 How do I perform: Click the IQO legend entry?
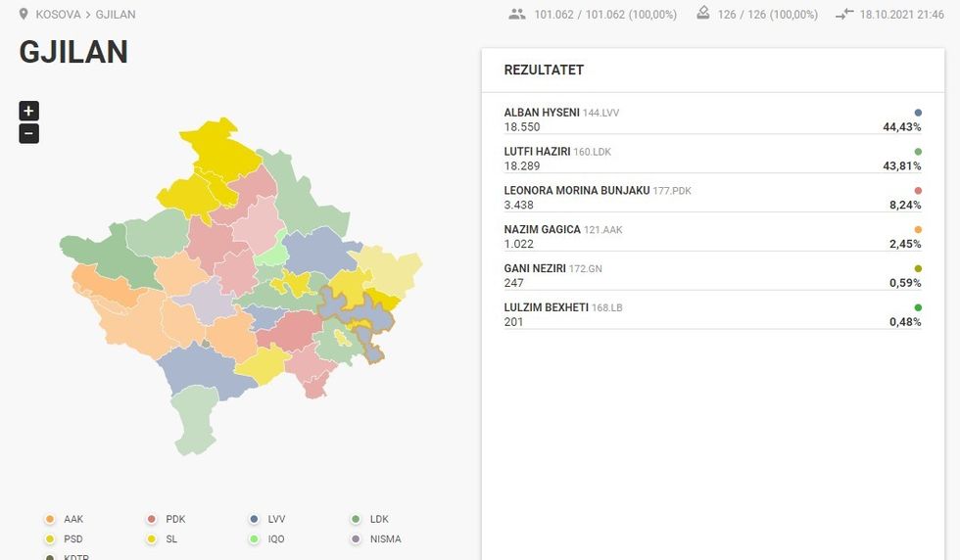coord(266,539)
